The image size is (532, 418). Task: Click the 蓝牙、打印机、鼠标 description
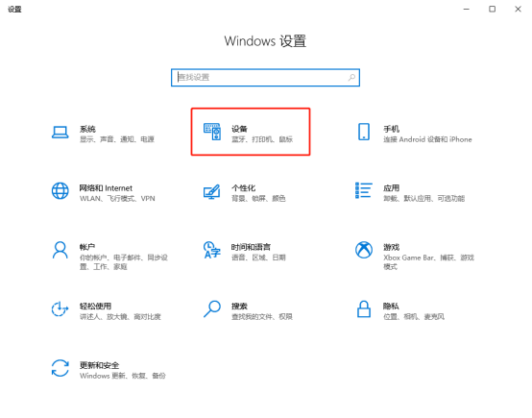pos(262,139)
